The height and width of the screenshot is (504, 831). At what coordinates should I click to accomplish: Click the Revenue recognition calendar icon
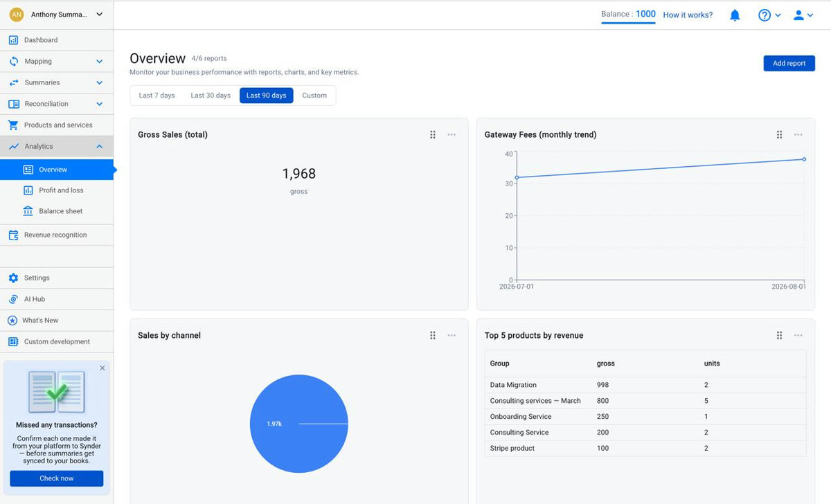[13, 235]
